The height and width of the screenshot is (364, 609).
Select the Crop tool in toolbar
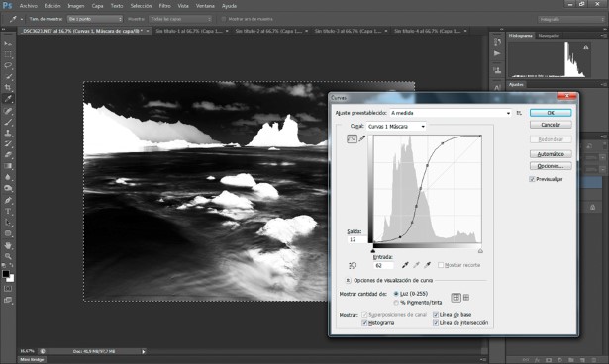click(x=8, y=87)
